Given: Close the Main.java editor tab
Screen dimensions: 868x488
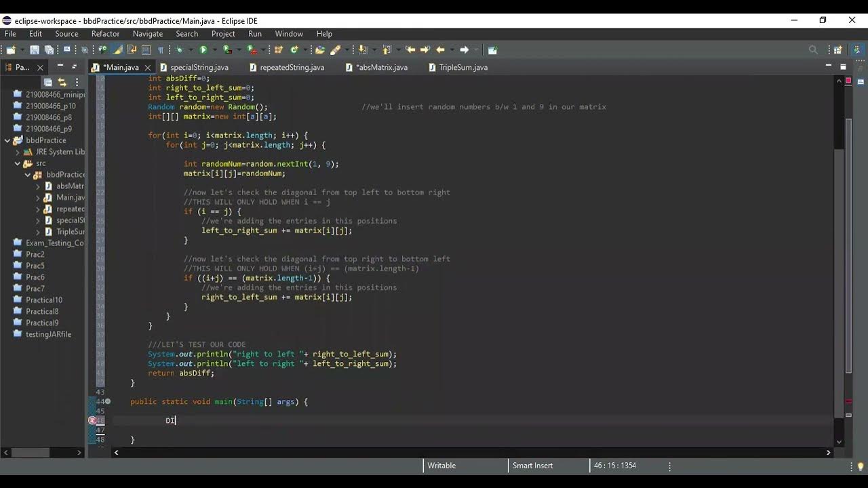Looking at the screenshot, I should coord(147,67).
